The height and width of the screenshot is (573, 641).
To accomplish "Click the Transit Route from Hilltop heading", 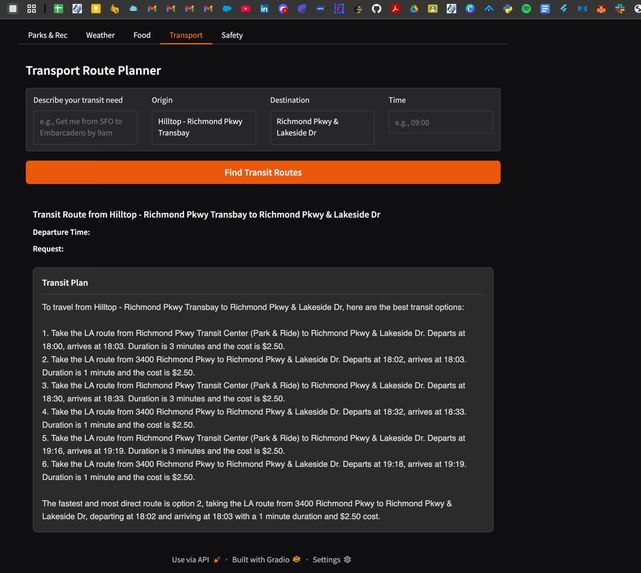I will [206, 215].
